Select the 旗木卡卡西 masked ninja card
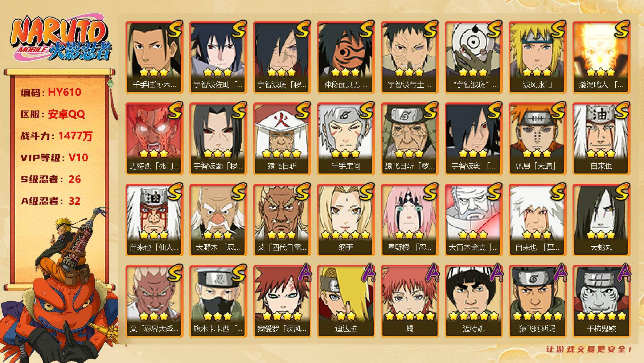 coord(218,301)
